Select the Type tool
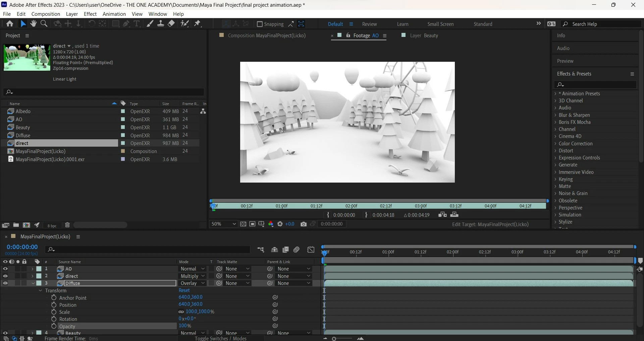This screenshot has height=341, width=644. pos(137,24)
